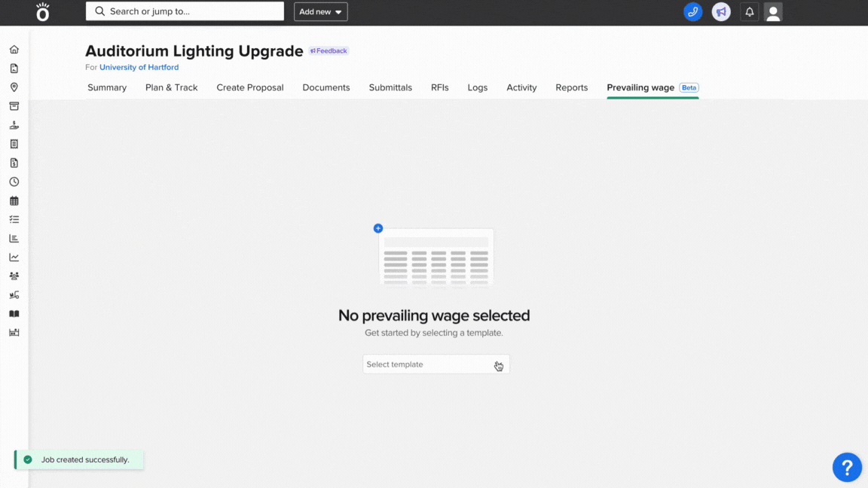Screen dimensions: 868x488
Task: Open the people group icon in the sidebar
Action: coord(14,276)
